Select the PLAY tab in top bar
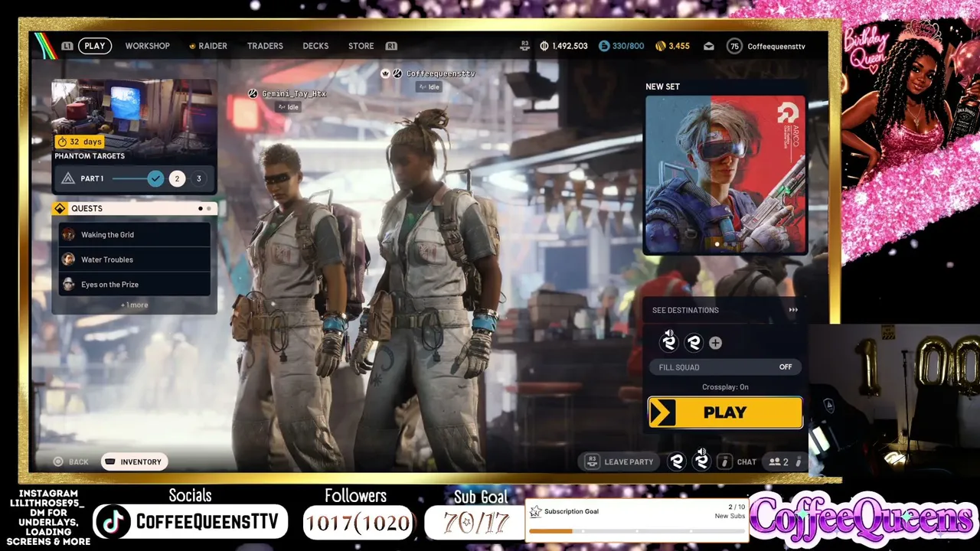Image resolution: width=980 pixels, height=551 pixels. coord(95,46)
